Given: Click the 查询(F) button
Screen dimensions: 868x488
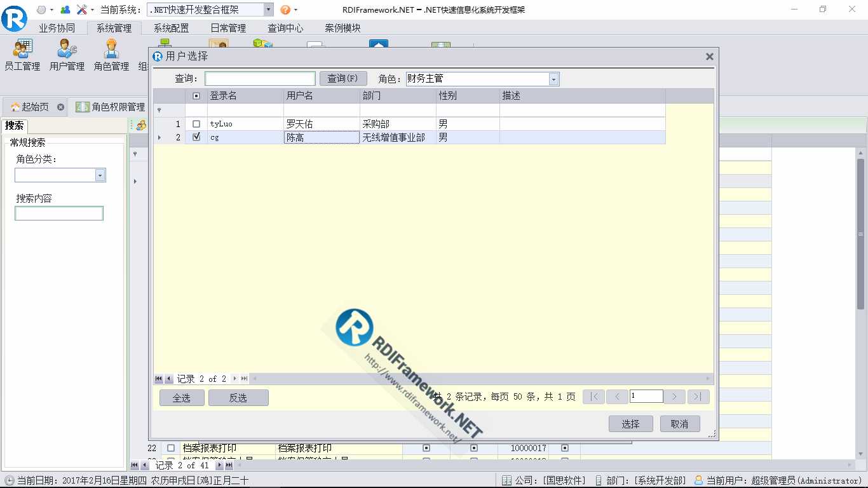Looking at the screenshot, I should [x=343, y=78].
